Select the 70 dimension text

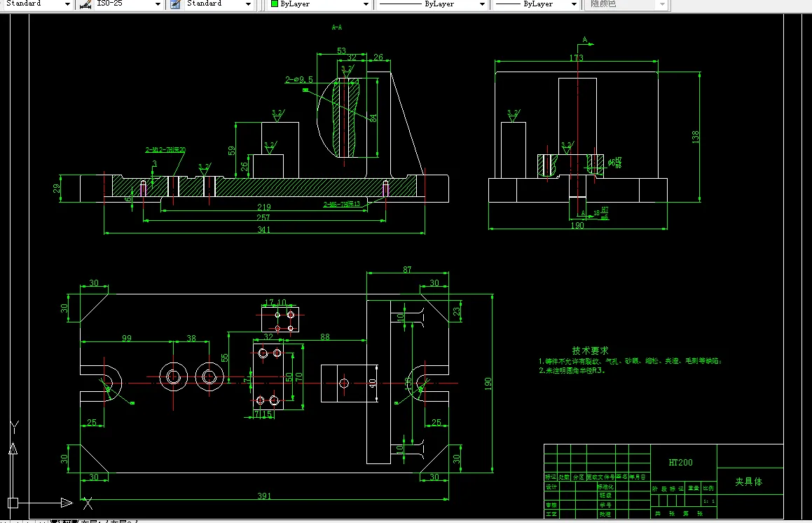(x=298, y=377)
